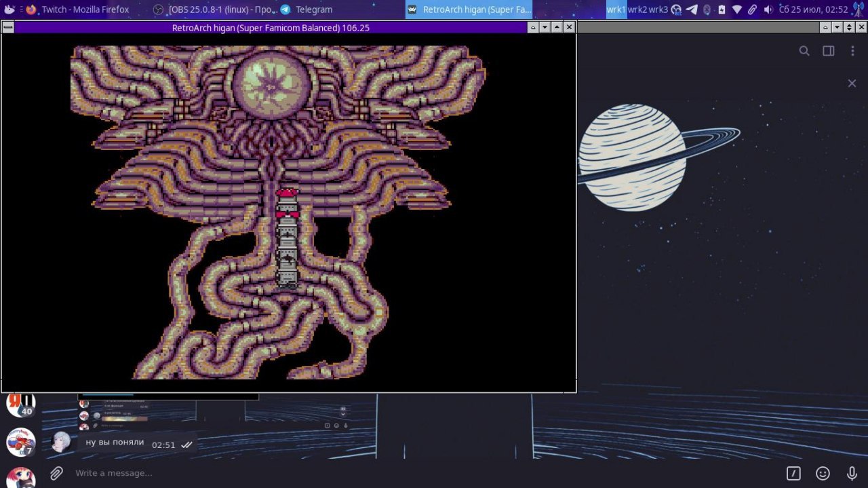The image size is (868, 488).
Task: Open Telegram's three-dot chat options menu
Action: tap(852, 51)
